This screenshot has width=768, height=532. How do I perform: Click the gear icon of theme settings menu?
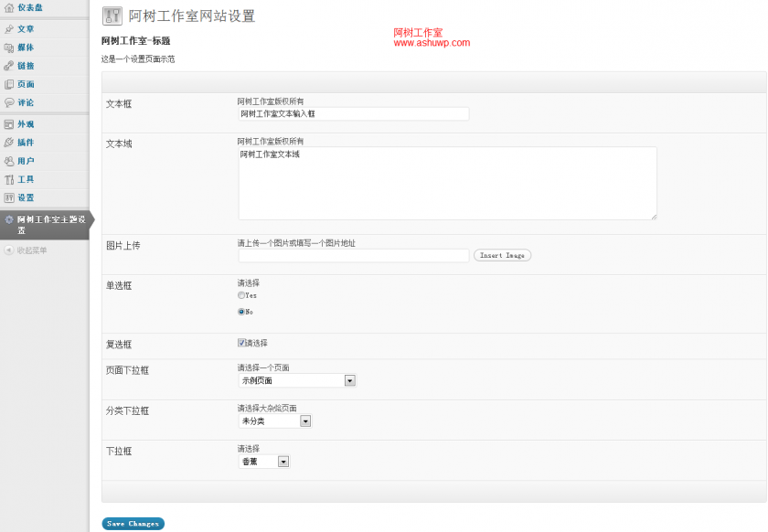coord(9,219)
